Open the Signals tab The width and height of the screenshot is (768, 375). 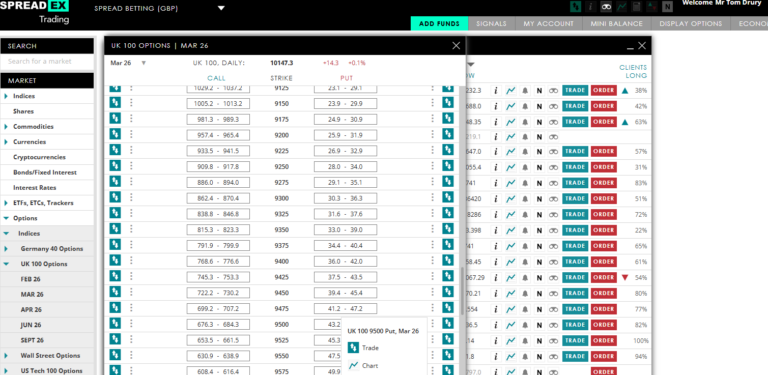[491, 23]
